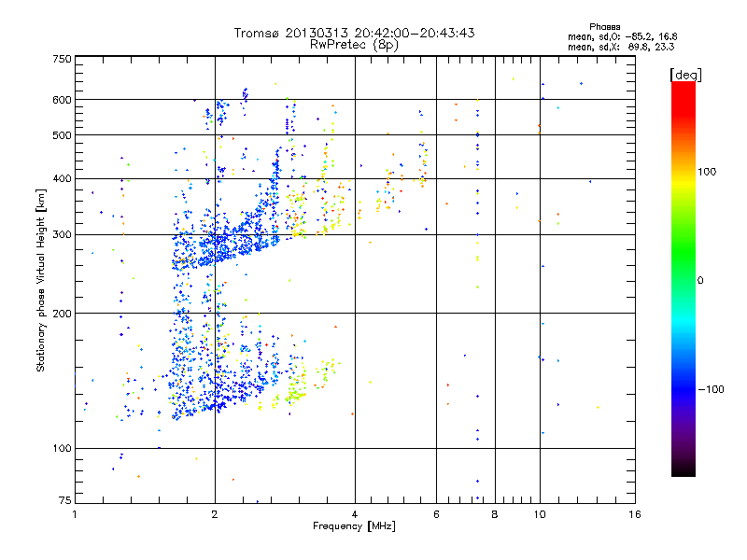Click the colorbar tick label "0"

pos(699,281)
